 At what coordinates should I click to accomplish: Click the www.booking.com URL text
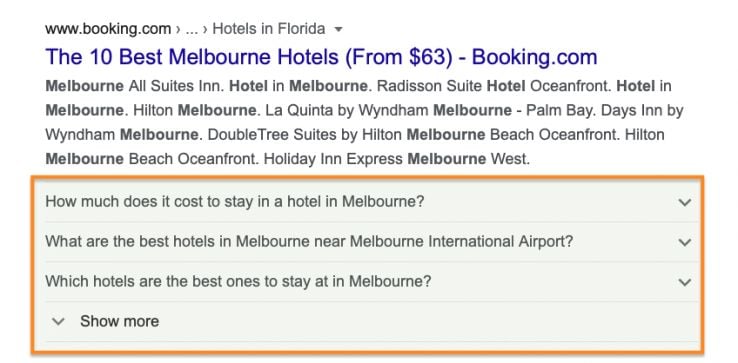click(108, 29)
